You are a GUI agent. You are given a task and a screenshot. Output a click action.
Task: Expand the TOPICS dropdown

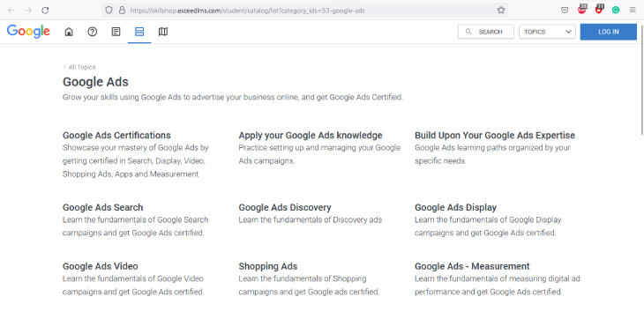547,32
